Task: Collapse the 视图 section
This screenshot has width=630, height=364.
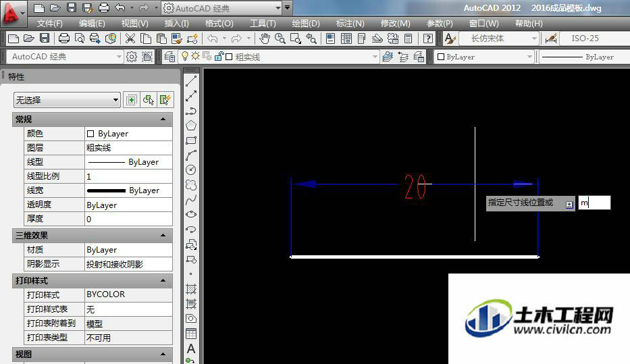Action: point(163,355)
